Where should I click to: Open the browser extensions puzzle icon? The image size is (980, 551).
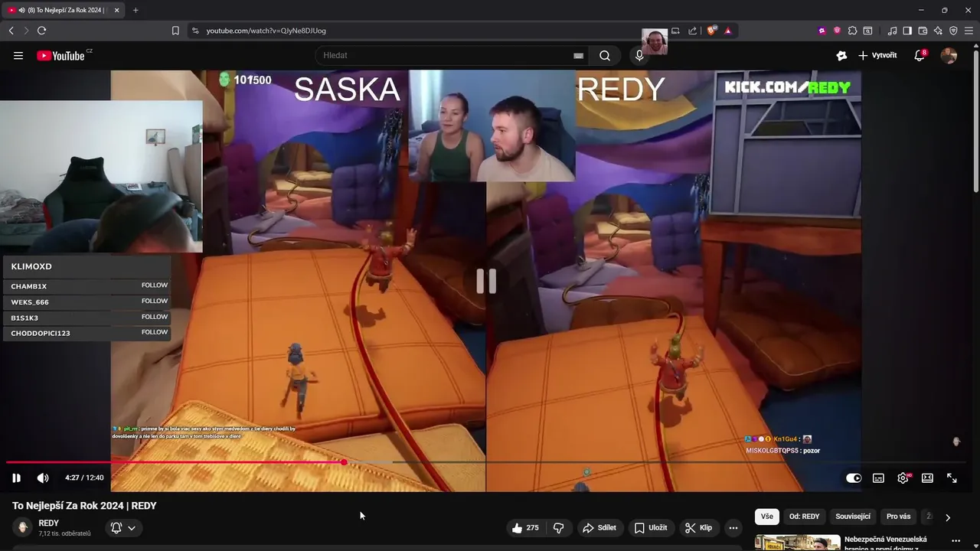[x=852, y=31]
